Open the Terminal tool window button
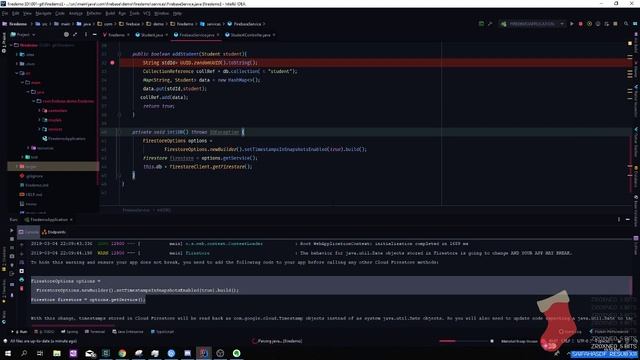This screenshot has width=640, height=360. tap(95, 332)
